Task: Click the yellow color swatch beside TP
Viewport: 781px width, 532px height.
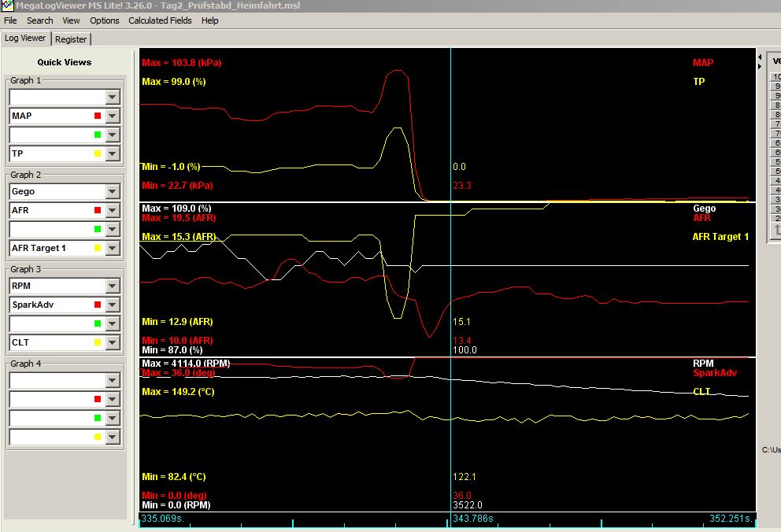Action: pos(98,153)
